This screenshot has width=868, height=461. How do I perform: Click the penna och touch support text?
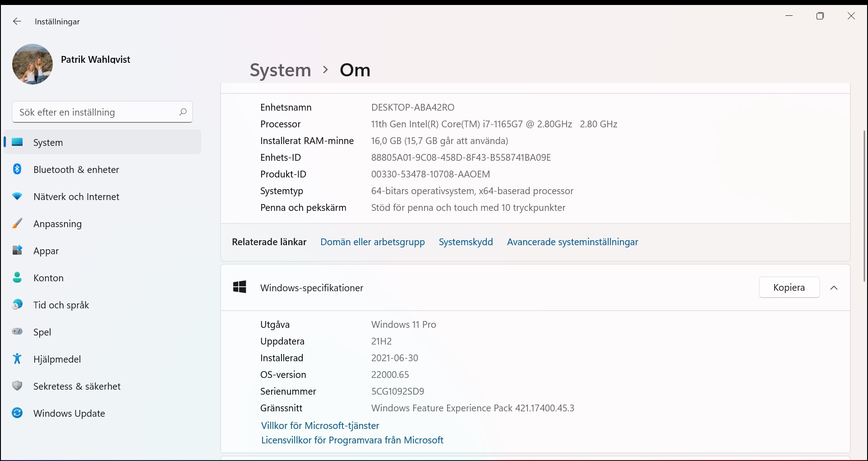(468, 208)
